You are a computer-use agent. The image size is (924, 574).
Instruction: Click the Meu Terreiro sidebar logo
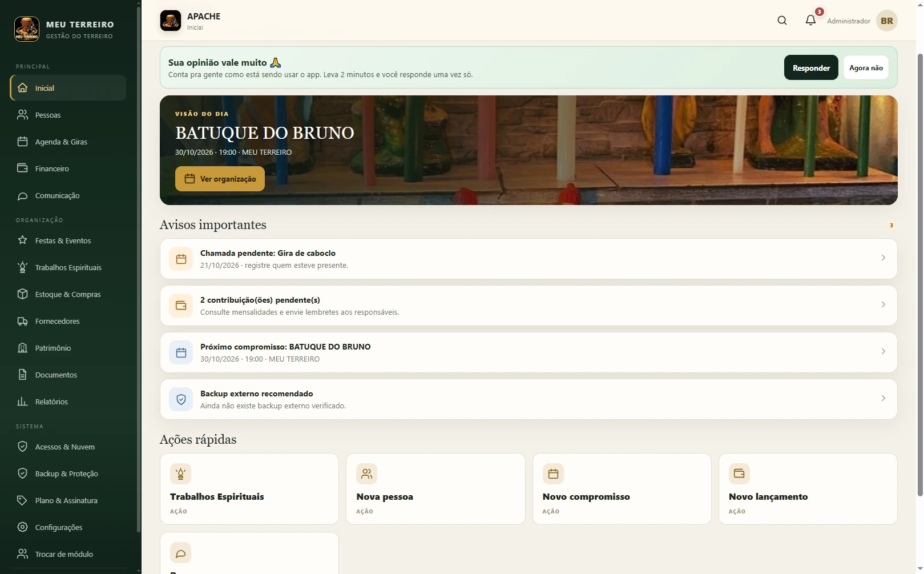[x=27, y=29]
